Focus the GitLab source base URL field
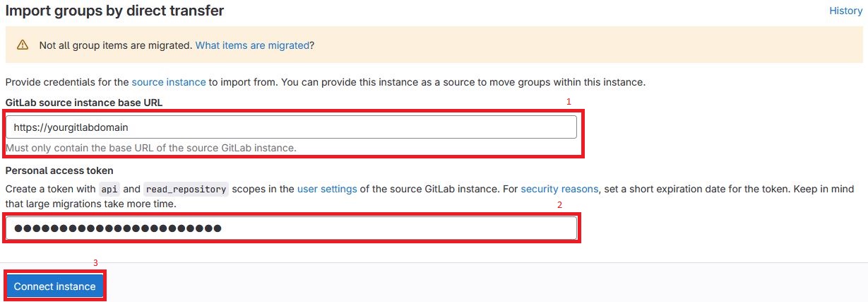Screen dimensions: 868x302 tap(291, 127)
